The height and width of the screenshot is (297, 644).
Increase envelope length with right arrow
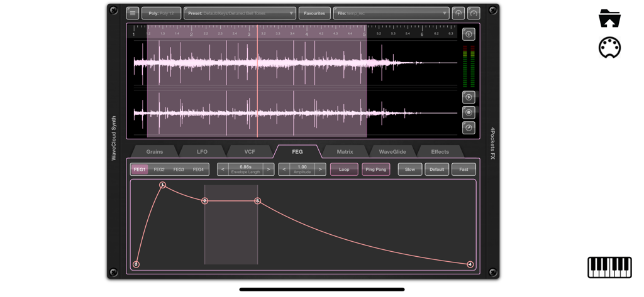[269, 169]
